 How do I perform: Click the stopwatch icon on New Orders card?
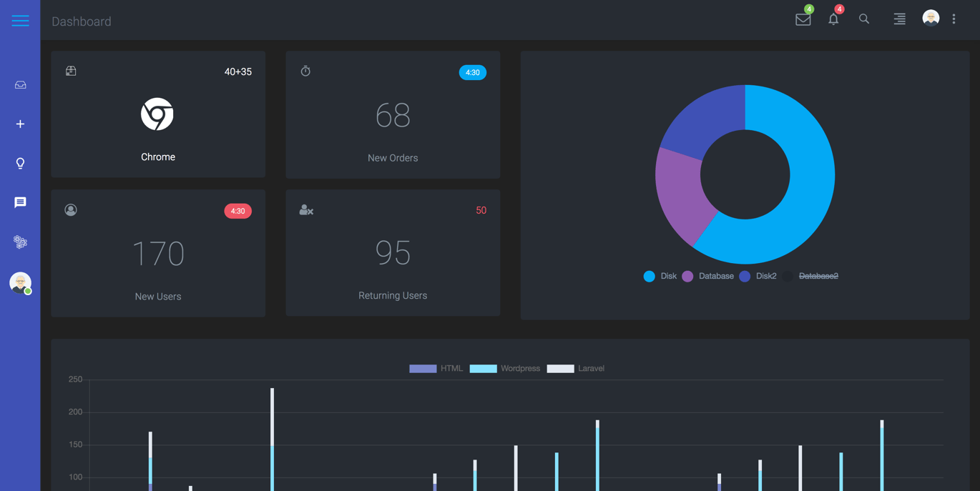point(305,71)
